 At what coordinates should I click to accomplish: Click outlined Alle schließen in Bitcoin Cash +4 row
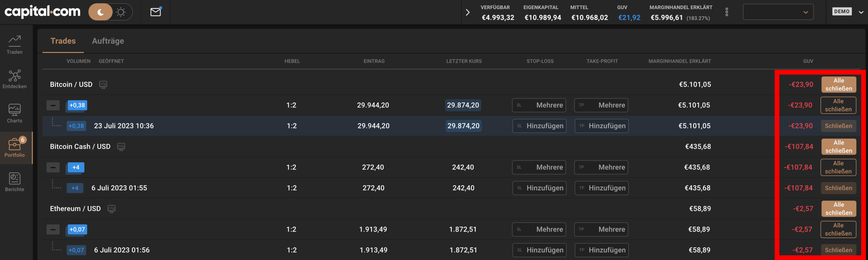[x=838, y=167]
